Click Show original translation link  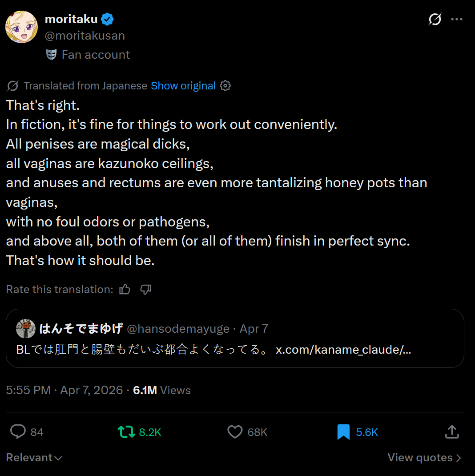click(183, 86)
